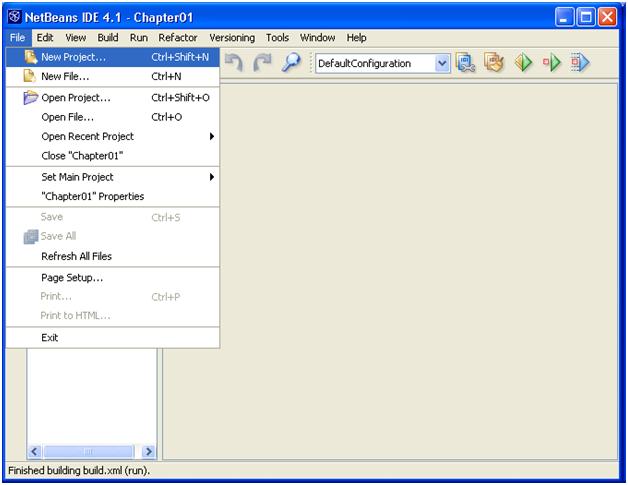Click the Debug Main Project toolbar icon
Viewport: 628px width, 485px height.
point(552,63)
